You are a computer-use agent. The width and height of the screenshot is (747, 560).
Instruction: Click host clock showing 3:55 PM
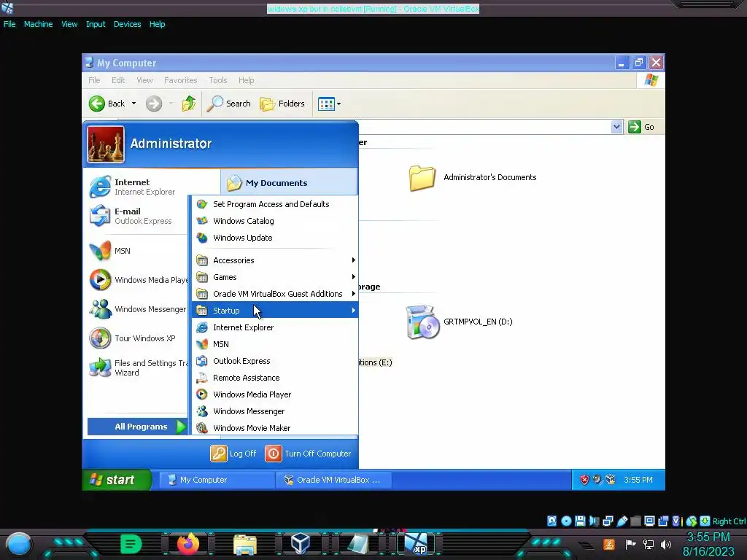(x=708, y=537)
